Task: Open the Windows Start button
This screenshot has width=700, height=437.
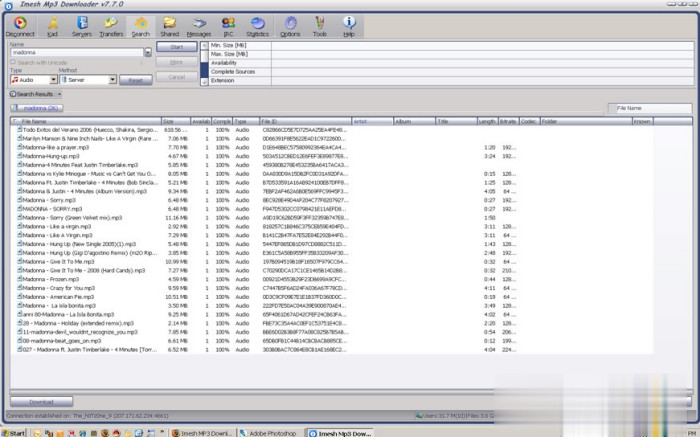Action: pos(13,433)
